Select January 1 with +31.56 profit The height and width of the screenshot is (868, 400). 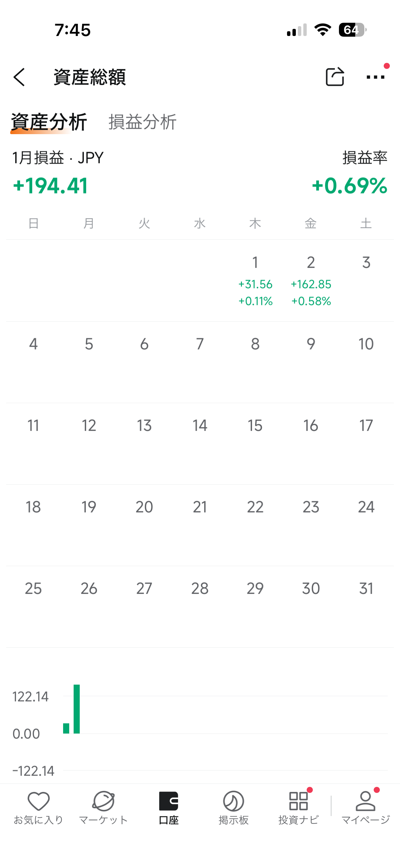pyautogui.click(x=255, y=280)
